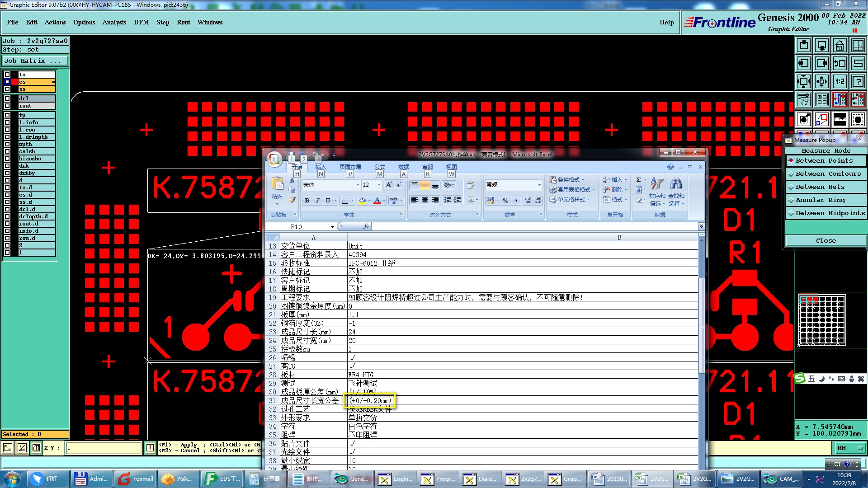
Task: Click the yellow fill color swatch button
Action: coord(362,201)
